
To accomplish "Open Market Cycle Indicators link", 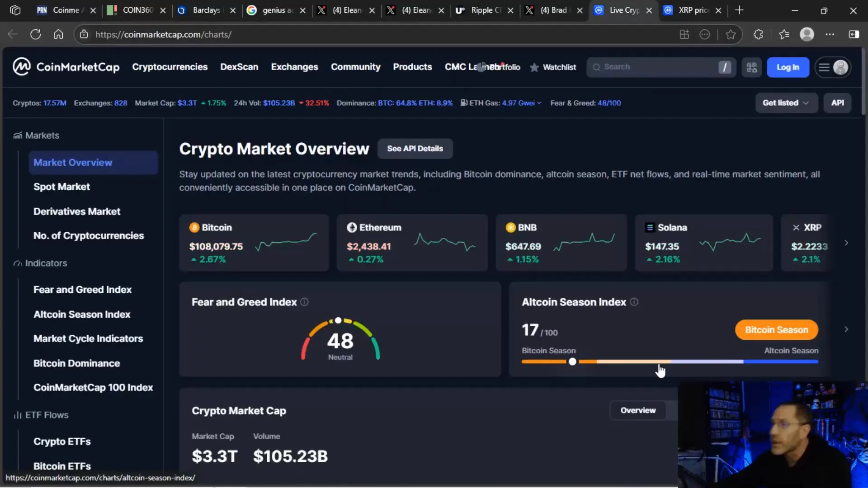I will tap(88, 338).
